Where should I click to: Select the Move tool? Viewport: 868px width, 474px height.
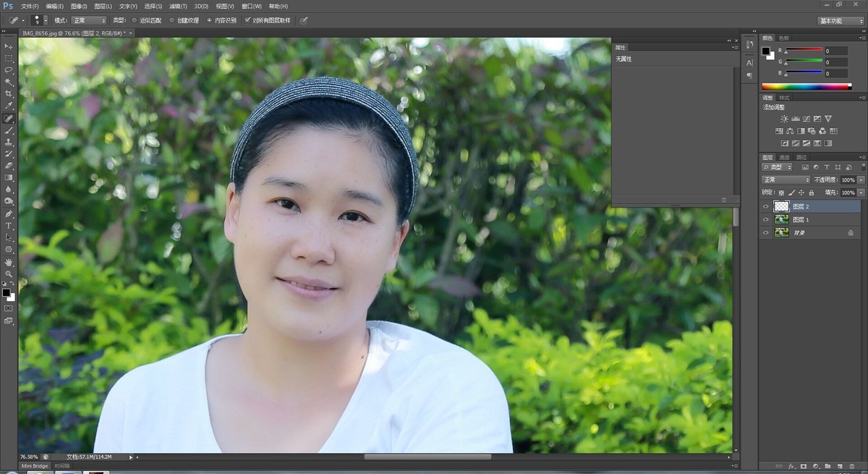click(x=9, y=46)
